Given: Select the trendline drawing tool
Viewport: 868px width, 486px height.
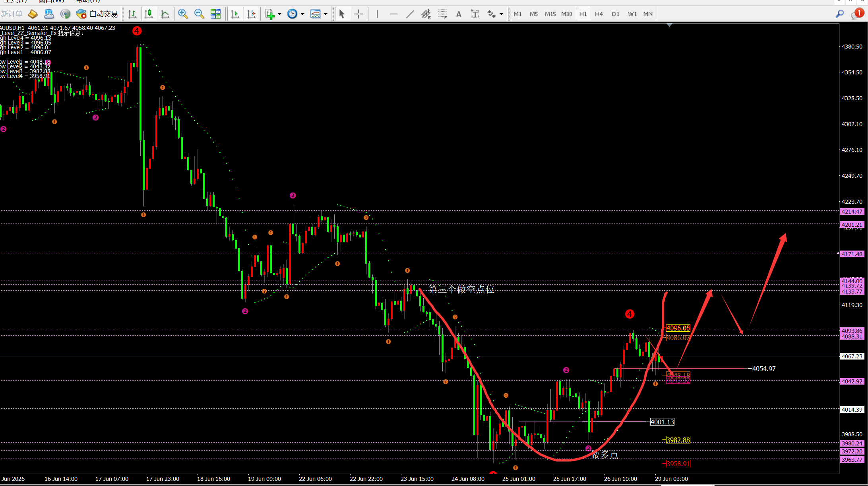Looking at the screenshot, I should [410, 14].
